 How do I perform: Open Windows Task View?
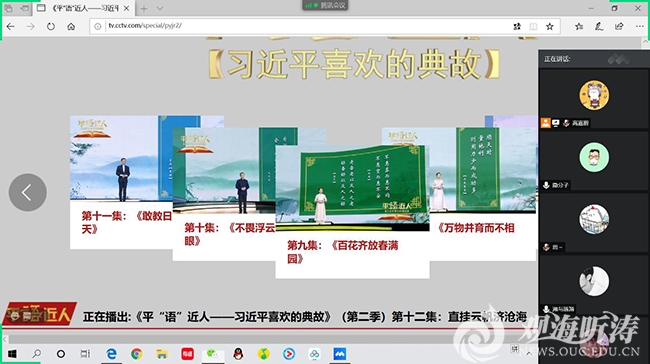click(85, 354)
